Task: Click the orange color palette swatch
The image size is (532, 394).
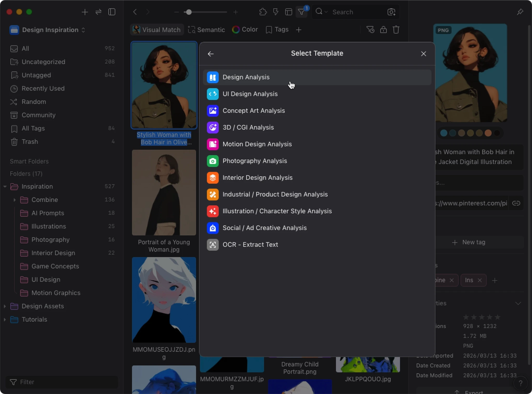Action: (488, 133)
